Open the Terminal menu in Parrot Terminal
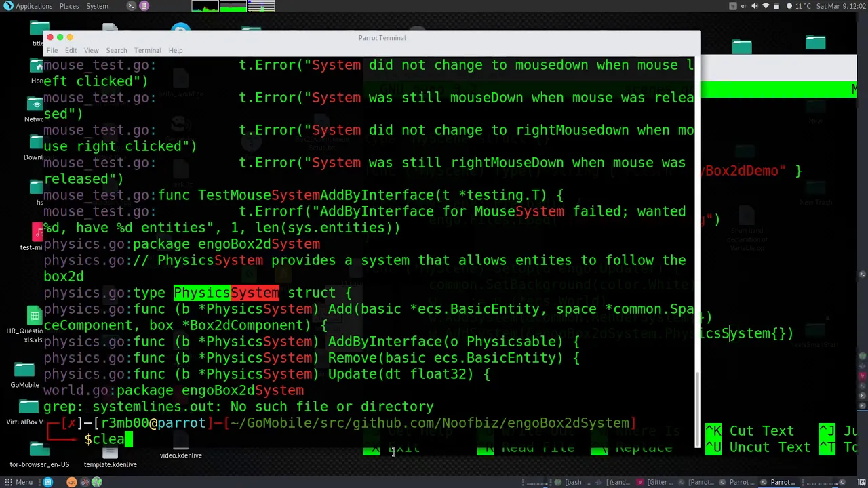868x488 pixels. [x=147, y=50]
